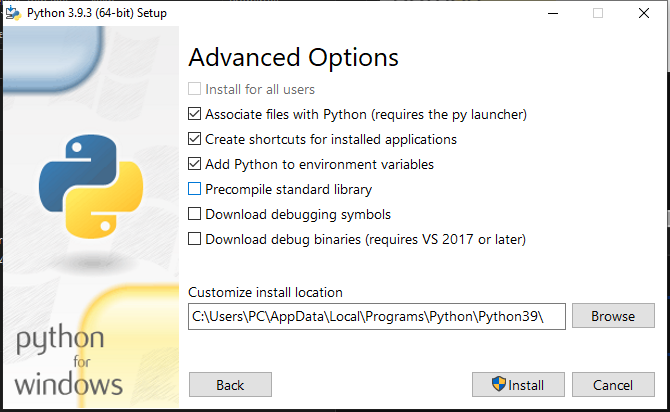Minimize the Python Setup window

point(553,13)
